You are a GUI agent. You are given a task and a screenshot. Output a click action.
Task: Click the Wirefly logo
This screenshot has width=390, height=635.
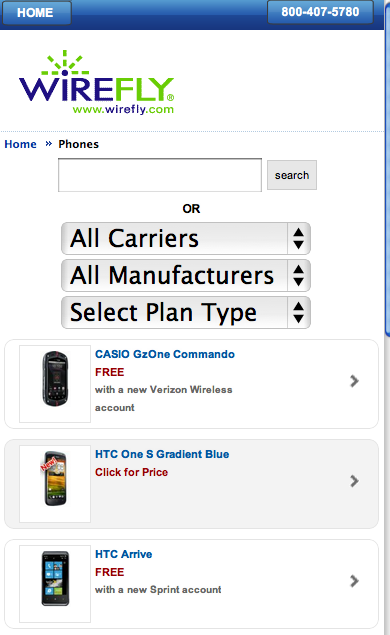click(x=96, y=83)
